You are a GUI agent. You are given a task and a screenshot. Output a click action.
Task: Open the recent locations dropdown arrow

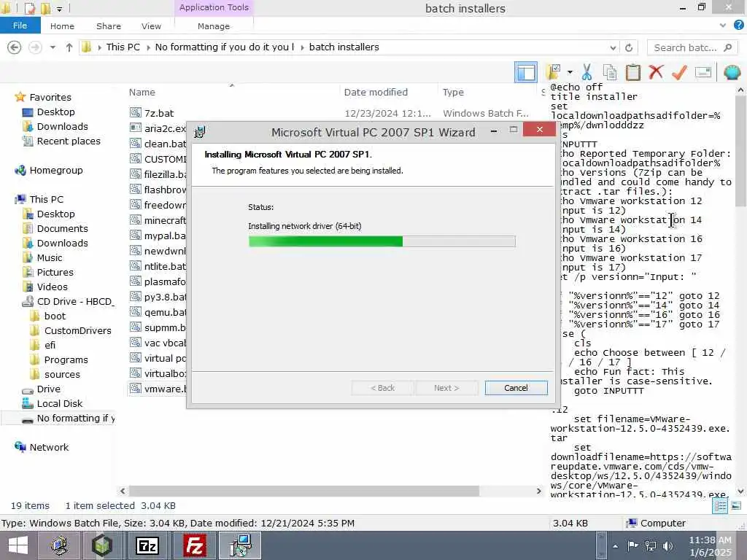pyautogui.click(x=53, y=47)
